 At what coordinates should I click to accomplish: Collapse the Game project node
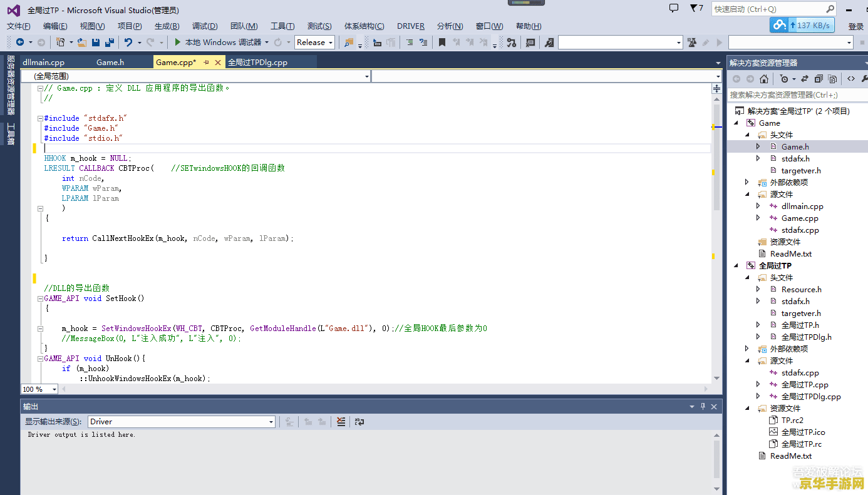point(736,123)
